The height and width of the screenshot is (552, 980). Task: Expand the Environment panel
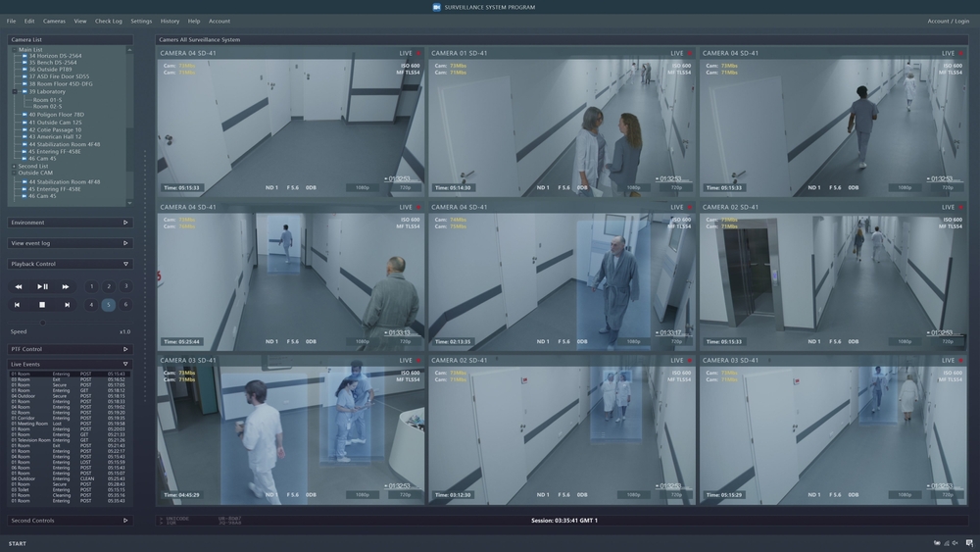coord(125,223)
